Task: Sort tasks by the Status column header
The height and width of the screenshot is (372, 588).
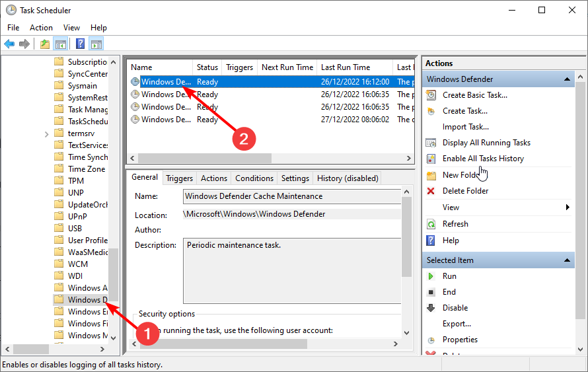Action: click(x=207, y=67)
